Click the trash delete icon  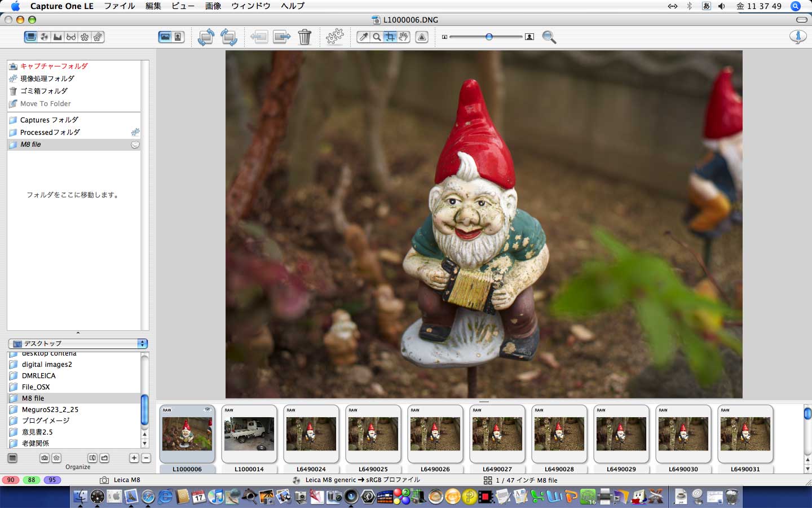(x=304, y=37)
